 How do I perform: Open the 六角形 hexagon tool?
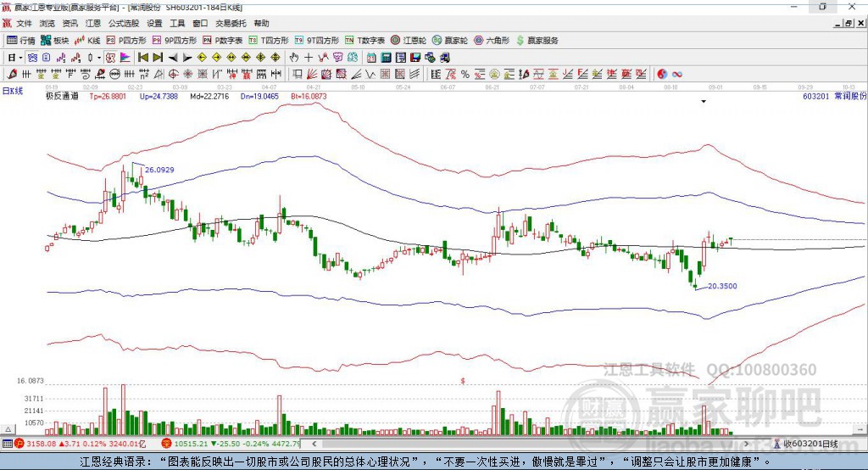[x=492, y=41]
